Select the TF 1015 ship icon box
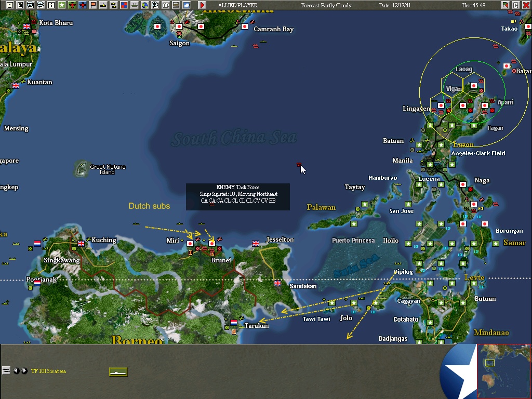The width and height of the screenshot is (532, 399). tap(118, 372)
